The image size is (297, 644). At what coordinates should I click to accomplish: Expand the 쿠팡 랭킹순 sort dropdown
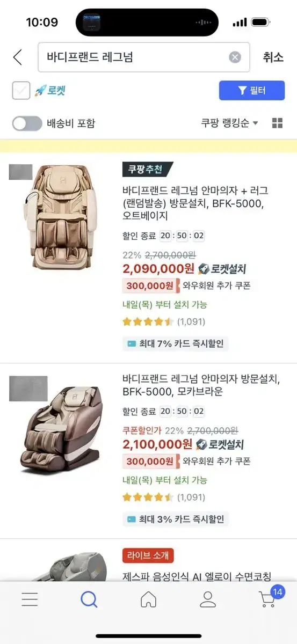230,123
